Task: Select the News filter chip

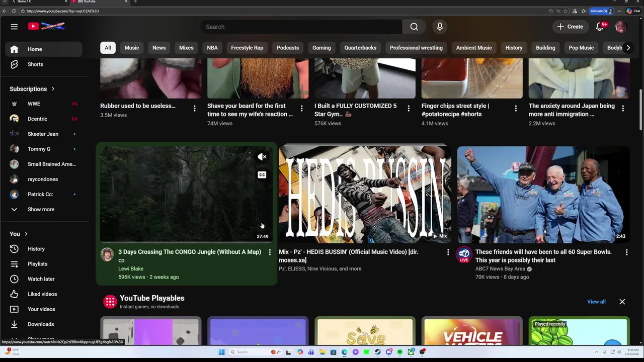Action: (159, 48)
